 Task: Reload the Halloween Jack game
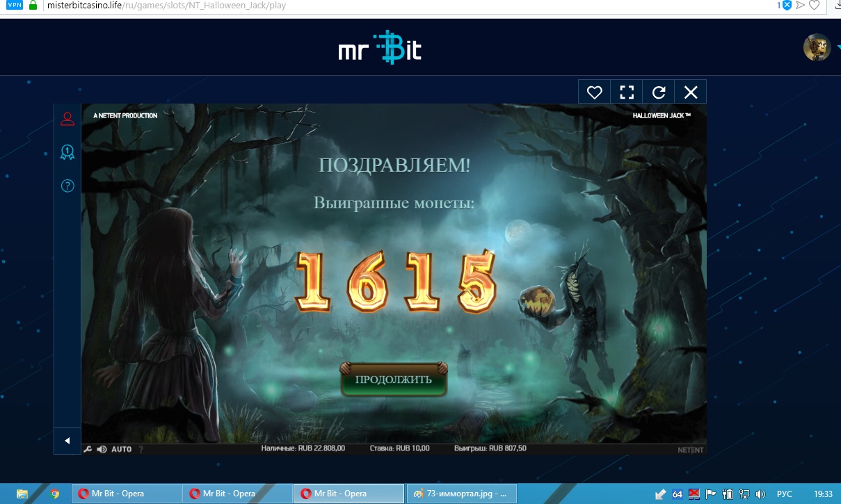pyautogui.click(x=659, y=92)
